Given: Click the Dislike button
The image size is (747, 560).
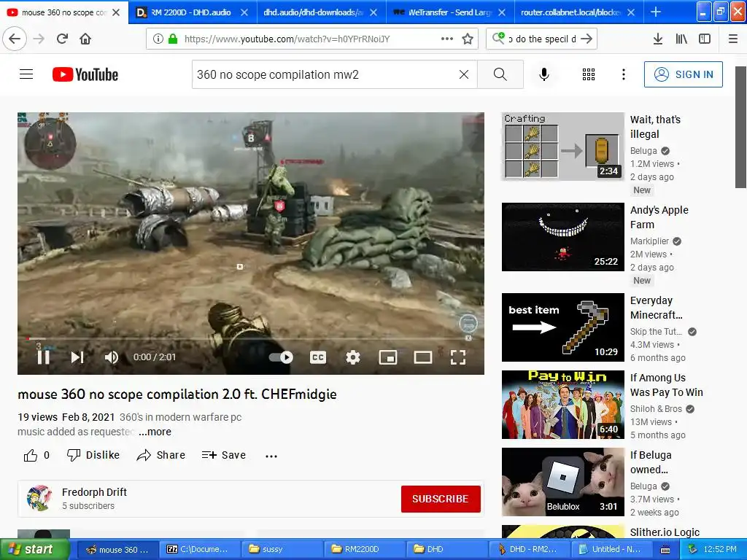Looking at the screenshot, I should (x=93, y=455).
